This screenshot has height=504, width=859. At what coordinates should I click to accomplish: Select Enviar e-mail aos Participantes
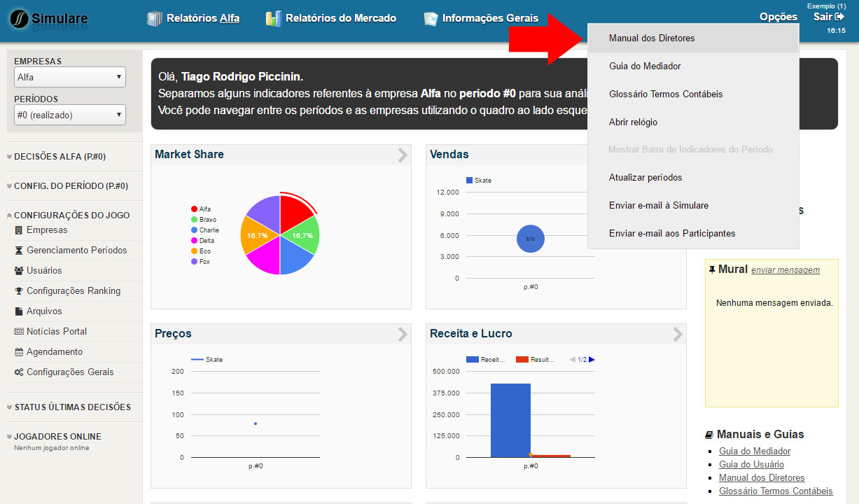tap(693, 234)
